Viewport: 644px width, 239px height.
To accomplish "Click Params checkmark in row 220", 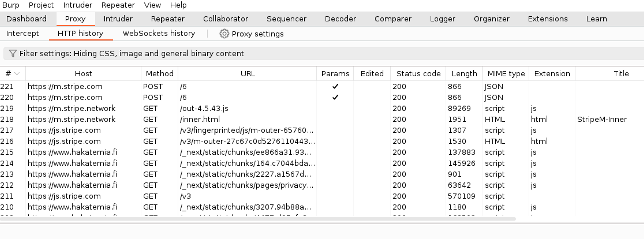I will (x=335, y=97).
